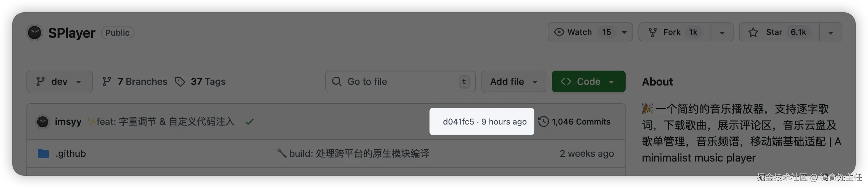Click the fork icon on the Fork button

(652, 33)
